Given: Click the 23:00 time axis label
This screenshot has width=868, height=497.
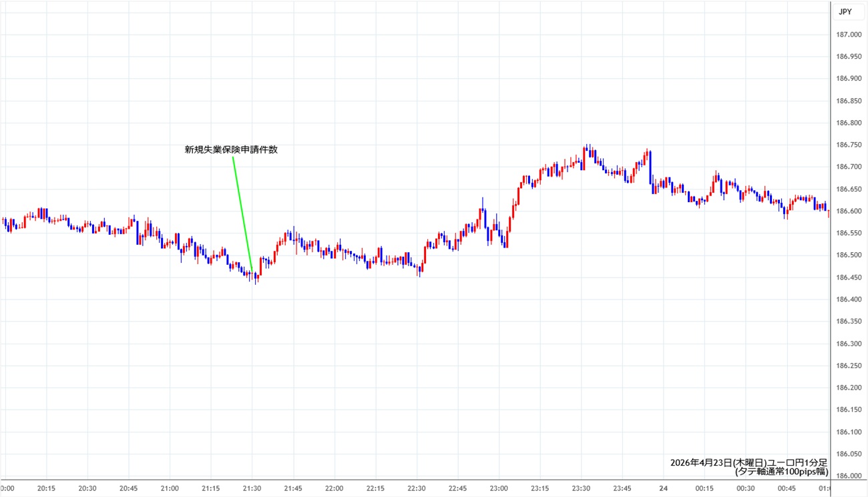Looking at the screenshot, I should click(x=499, y=488).
